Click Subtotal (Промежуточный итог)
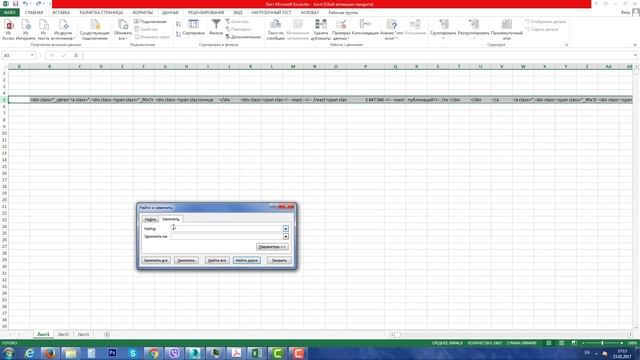This screenshot has height=360, width=640. coord(507,29)
